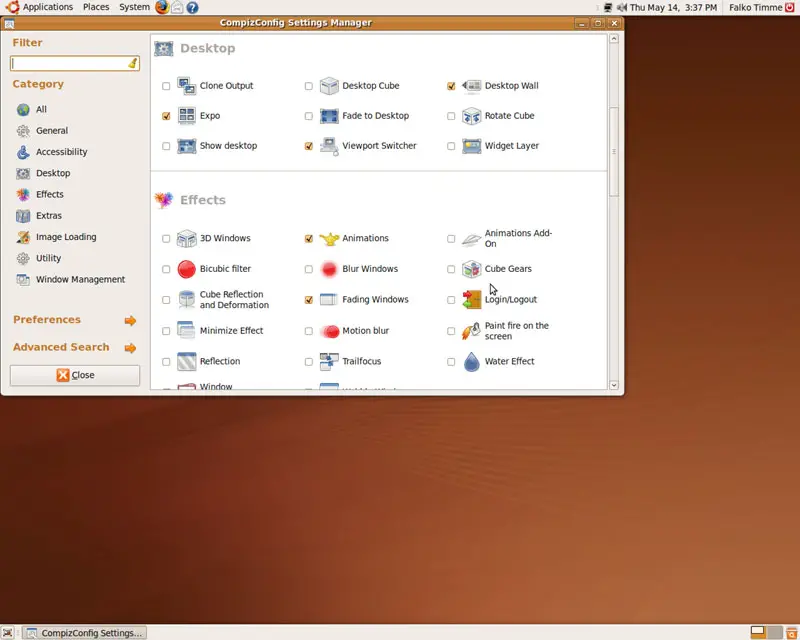The width and height of the screenshot is (800, 640).
Task: Enable the Clone Output checkbox
Action: pos(166,86)
